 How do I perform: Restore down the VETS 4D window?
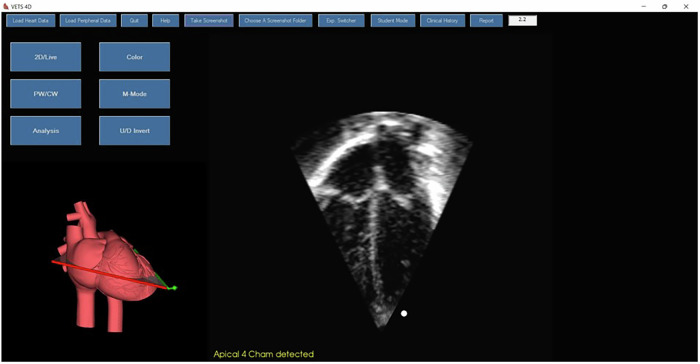pyautogui.click(x=665, y=6)
